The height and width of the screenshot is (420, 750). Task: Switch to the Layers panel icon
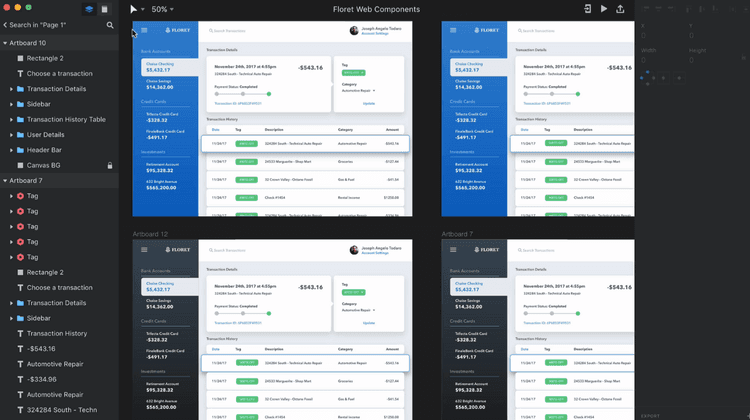89,9
